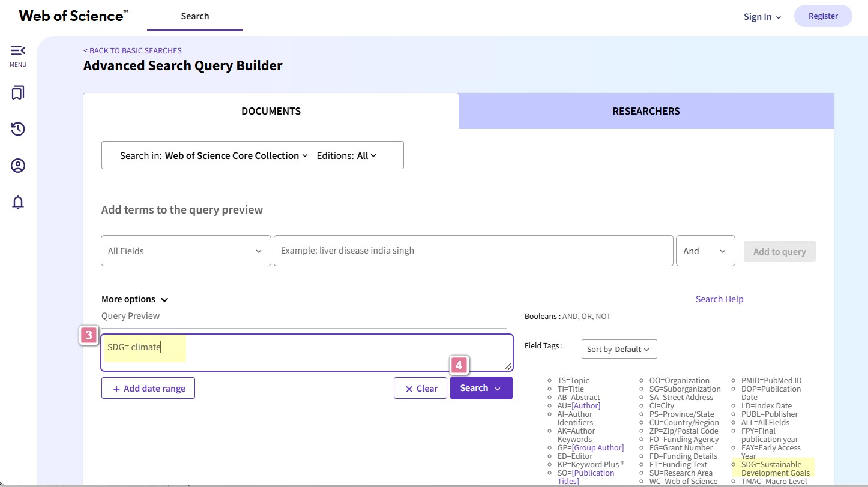Select the Search tab in header
Viewport: 868px width, 487px height.
point(195,16)
